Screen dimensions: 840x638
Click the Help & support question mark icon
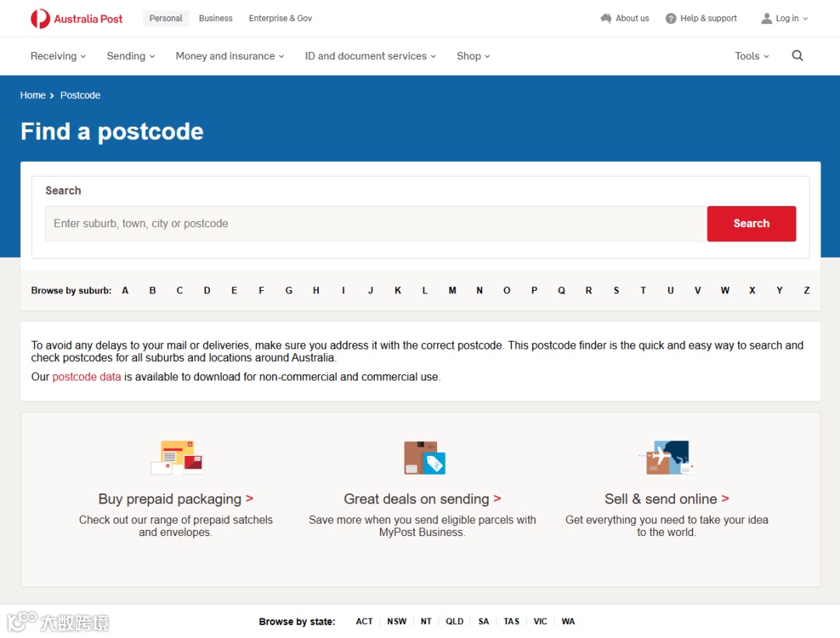click(x=670, y=19)
